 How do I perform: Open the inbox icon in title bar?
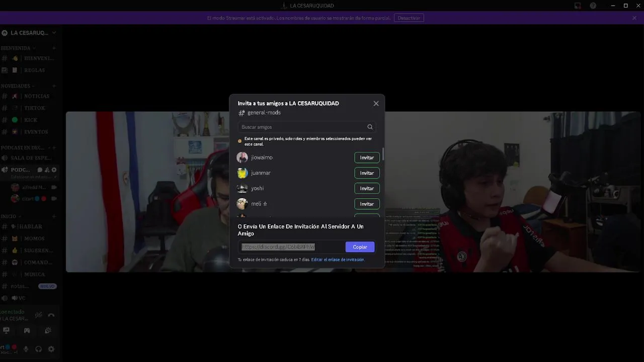578,6
